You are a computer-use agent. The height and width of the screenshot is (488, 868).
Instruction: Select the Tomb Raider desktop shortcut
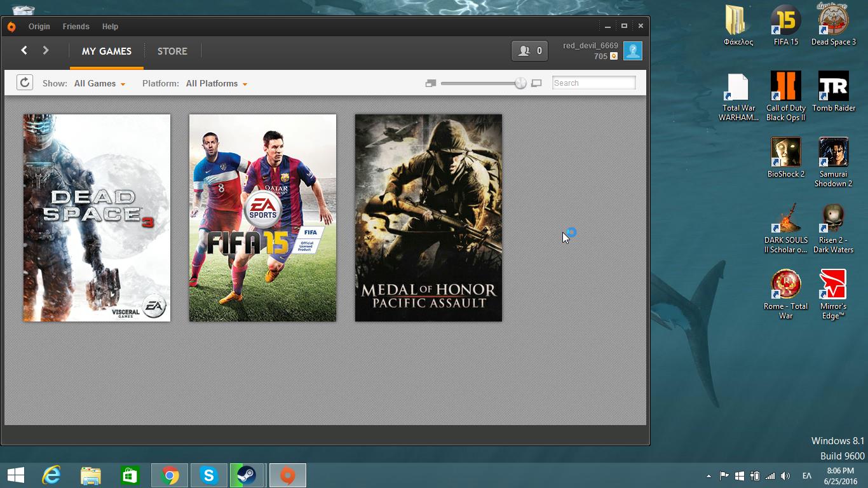pos(834,91)
